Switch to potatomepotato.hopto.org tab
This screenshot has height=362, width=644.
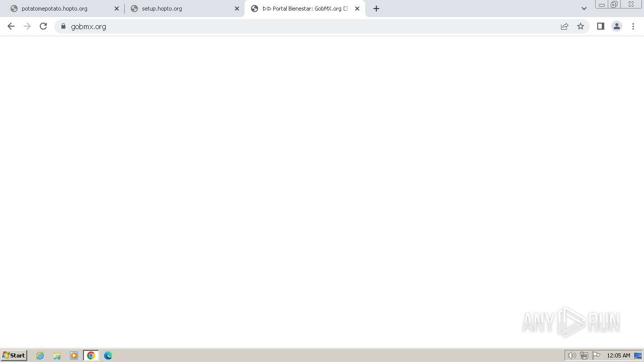(64, 9)
